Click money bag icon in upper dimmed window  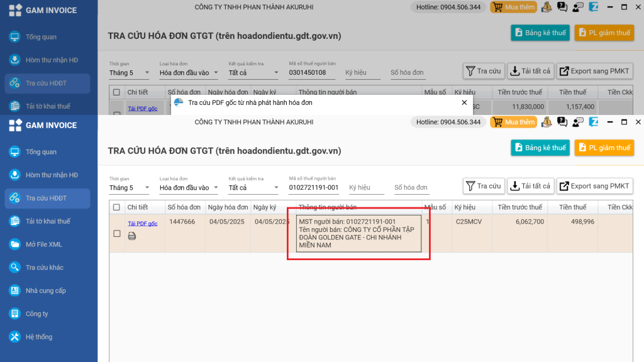click(x=547, y=7)
